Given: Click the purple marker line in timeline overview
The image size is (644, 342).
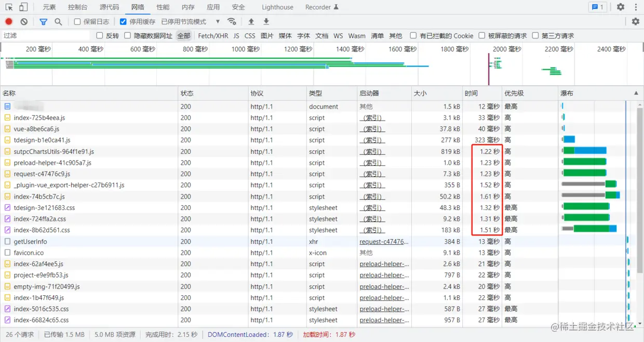Looking at the screenshot, I should [489, 68].
